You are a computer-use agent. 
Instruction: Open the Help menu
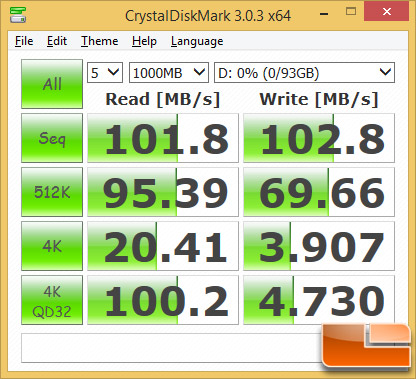pyautogui.click(x=144, y=41)
